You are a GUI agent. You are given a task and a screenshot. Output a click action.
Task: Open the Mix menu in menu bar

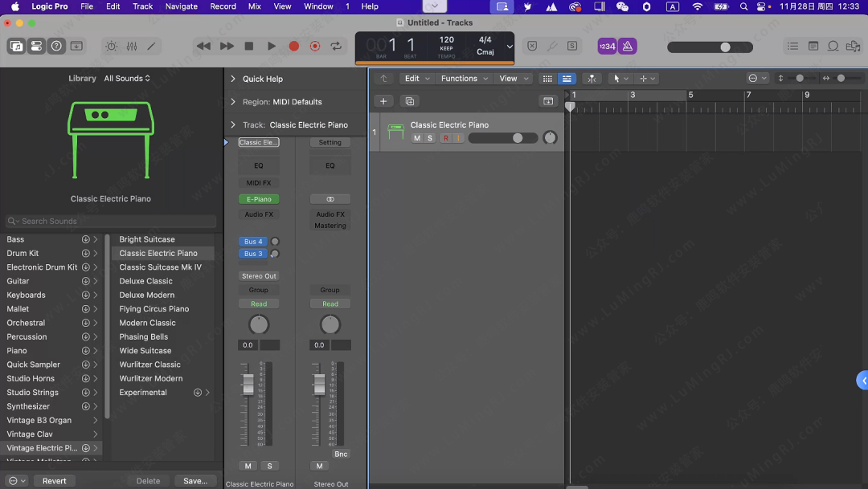click(x=254, y=6)
